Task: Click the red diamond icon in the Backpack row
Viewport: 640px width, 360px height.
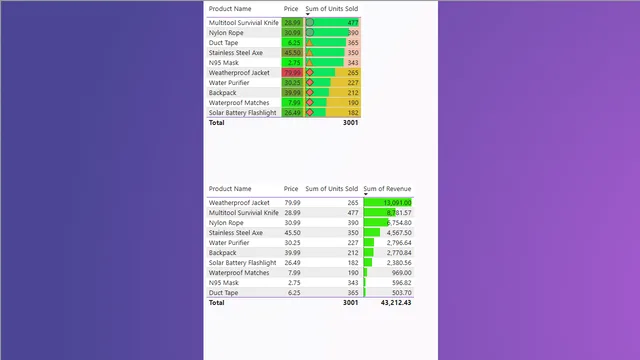Action: coord(310,92)
